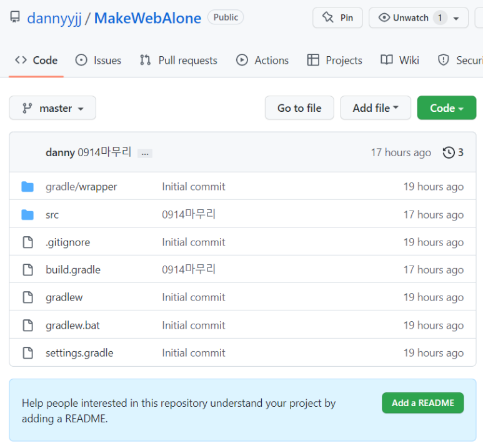
Task: Open Initial commit message on gradlew row
Action: (x=194, y=297)
